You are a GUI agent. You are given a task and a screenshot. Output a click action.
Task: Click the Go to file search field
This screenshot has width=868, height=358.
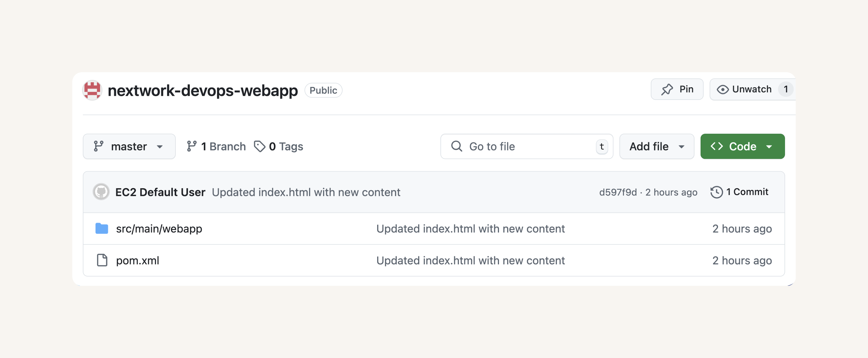click(x=527, y=147)
